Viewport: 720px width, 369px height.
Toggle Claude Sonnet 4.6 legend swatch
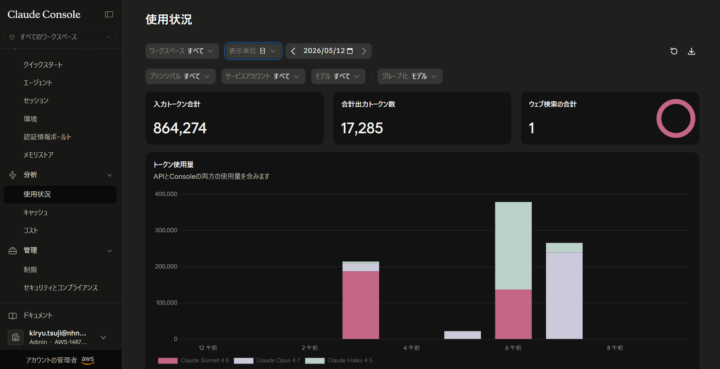(x=168, y=361)
